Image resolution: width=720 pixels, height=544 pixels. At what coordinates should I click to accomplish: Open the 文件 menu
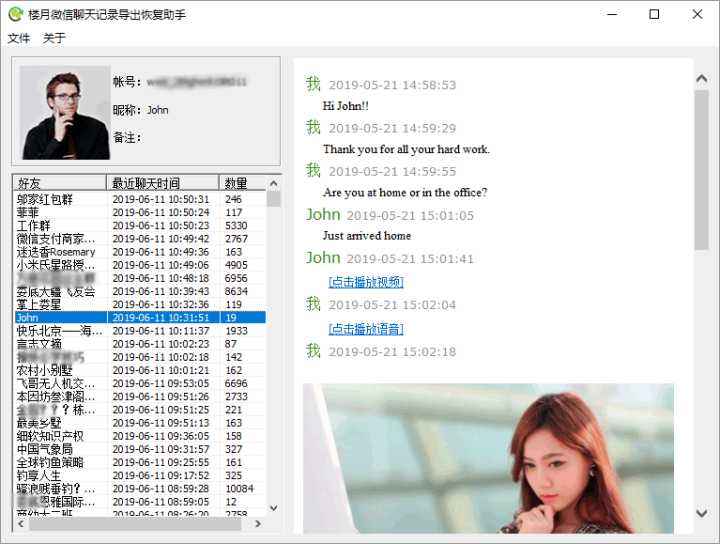19,38
